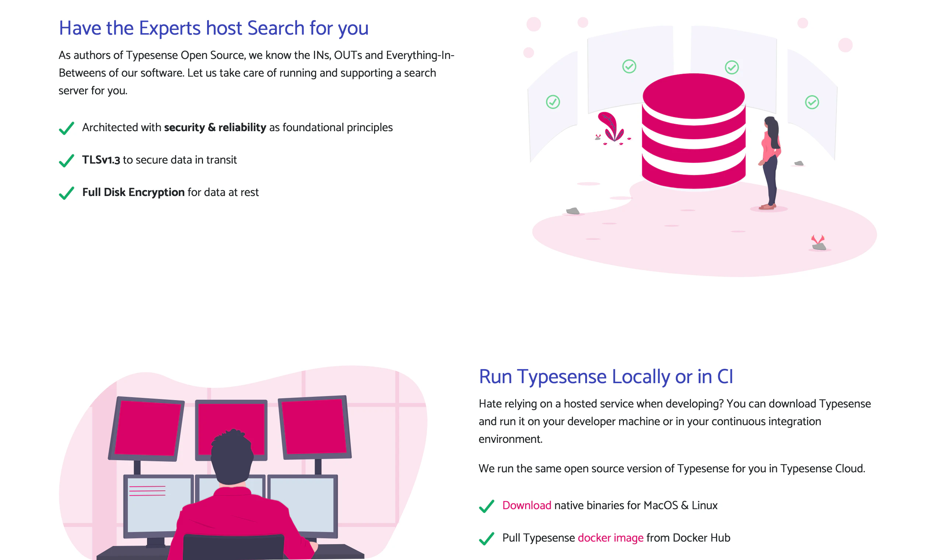Click the checkmark beside Full Disk Encryption
The image size is (936, 560).
click(66, 193)
